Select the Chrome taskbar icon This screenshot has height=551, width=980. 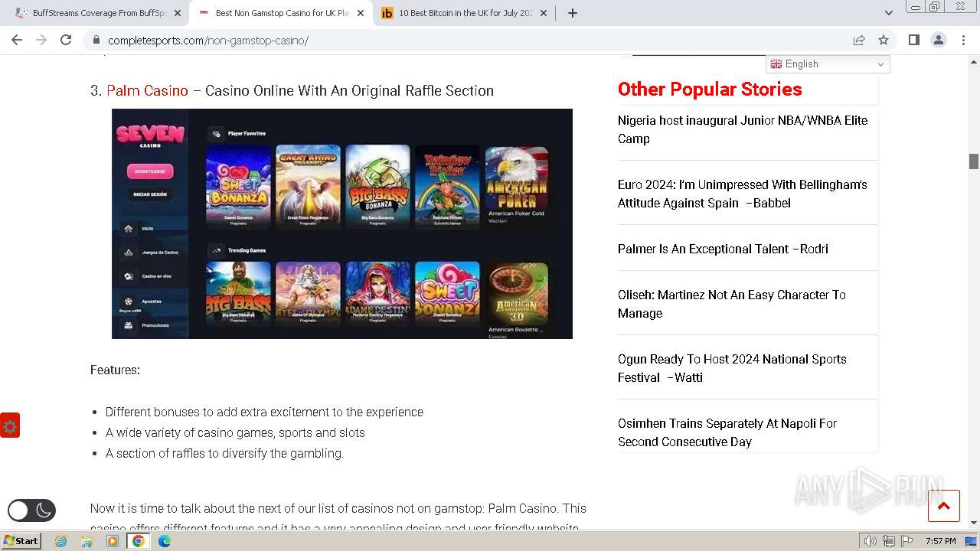(x=139, y=541)
